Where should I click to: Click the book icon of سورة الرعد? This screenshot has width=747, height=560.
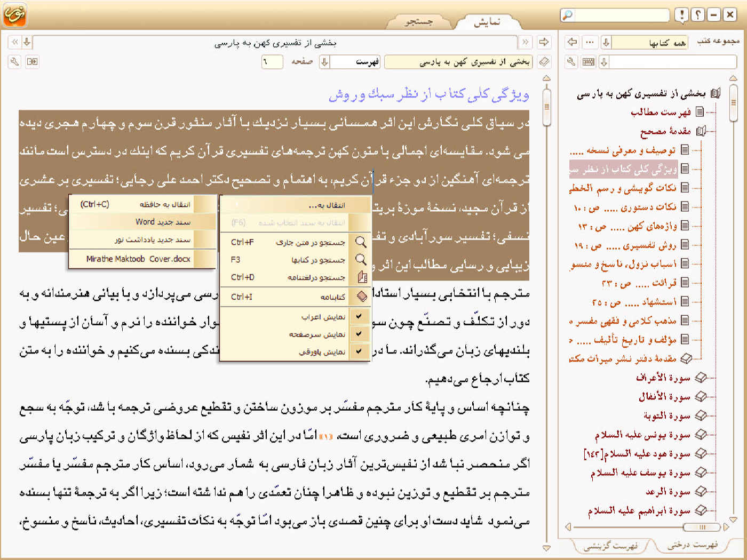(701, 491)
